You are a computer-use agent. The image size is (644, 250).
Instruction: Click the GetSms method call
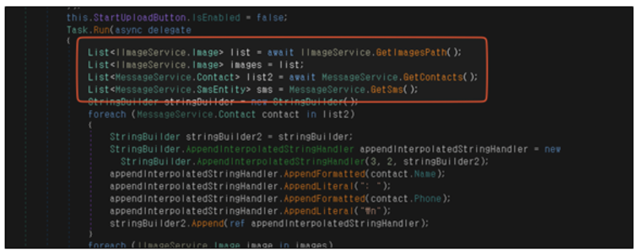pos(387,89)
